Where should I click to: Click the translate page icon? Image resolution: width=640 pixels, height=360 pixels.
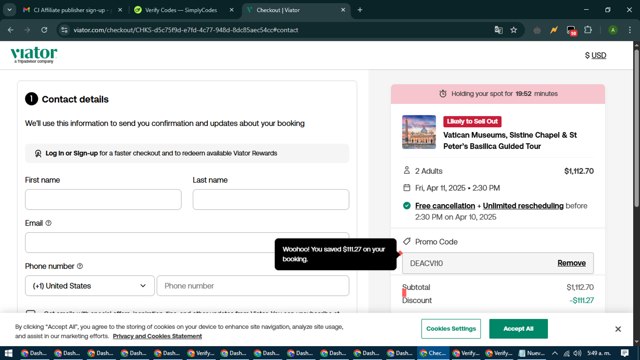click(498, 30)
